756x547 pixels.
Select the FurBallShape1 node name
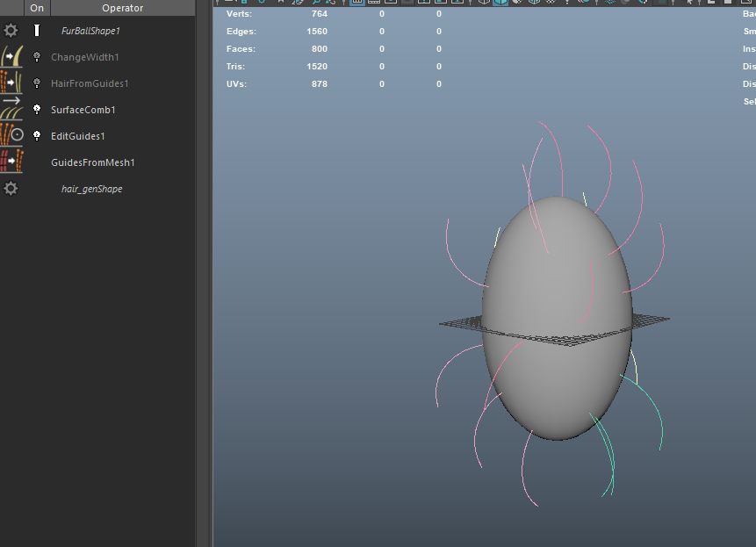tap(90, 31)
